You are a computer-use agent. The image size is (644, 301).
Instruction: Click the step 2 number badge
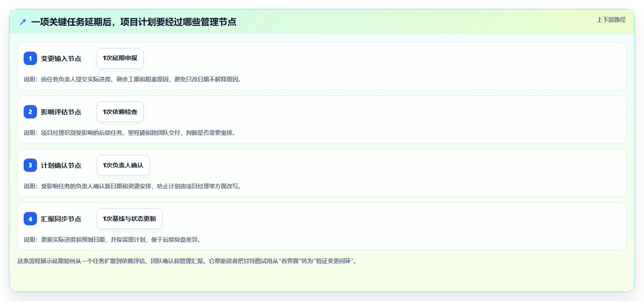(30, 112)
